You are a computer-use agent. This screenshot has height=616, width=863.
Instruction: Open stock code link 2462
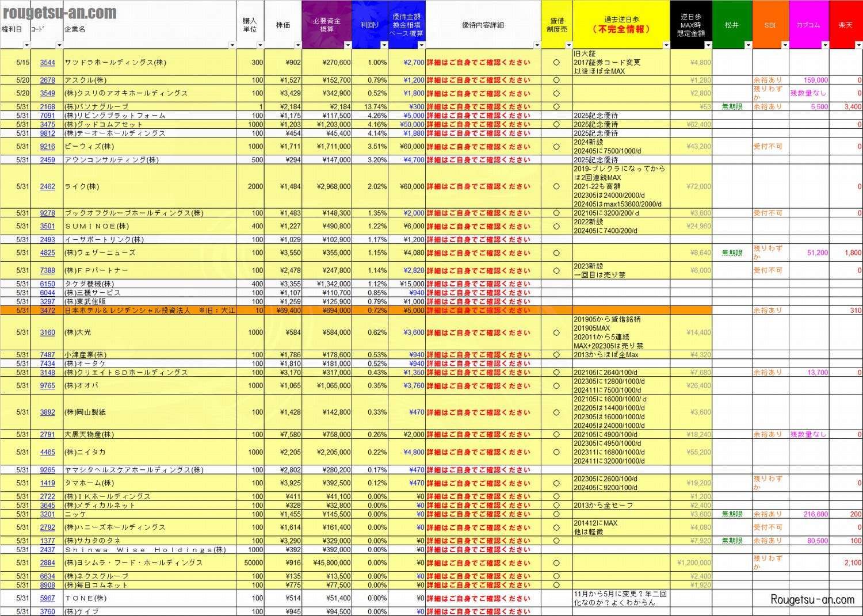coord(48,186)
